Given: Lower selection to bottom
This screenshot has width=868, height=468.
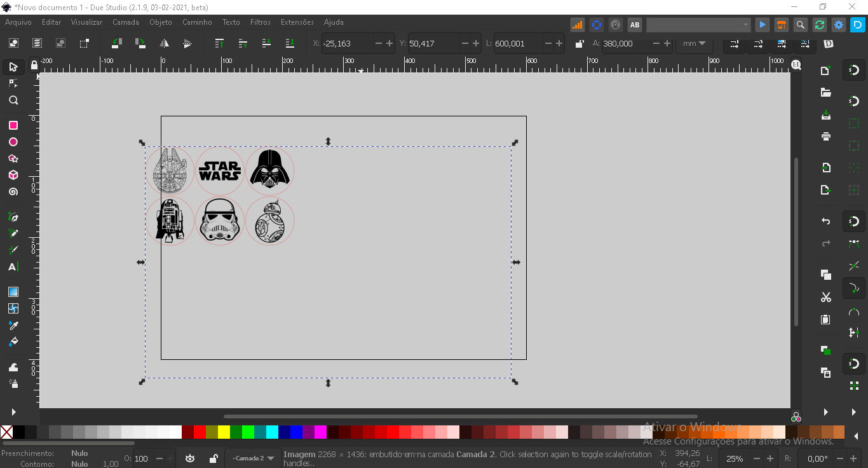Looking at the screenshot, I should point(290,43).
